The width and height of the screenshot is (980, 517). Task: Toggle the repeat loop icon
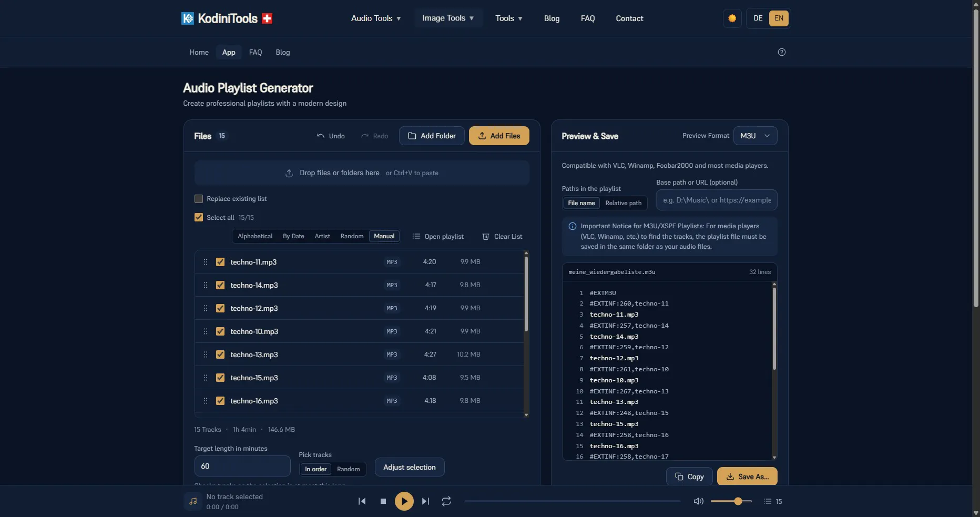point(446,501)
